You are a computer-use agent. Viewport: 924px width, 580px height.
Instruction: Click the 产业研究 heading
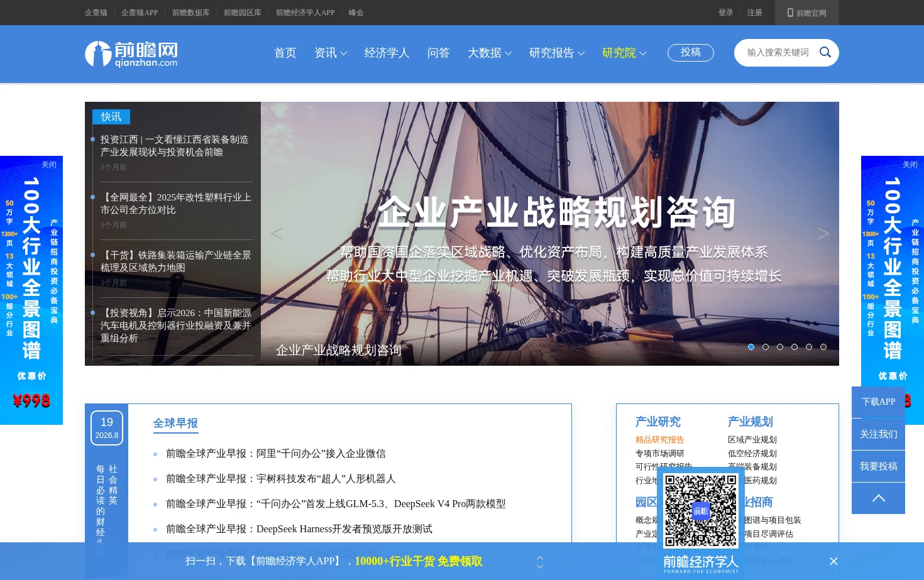[x=658, y=422]
